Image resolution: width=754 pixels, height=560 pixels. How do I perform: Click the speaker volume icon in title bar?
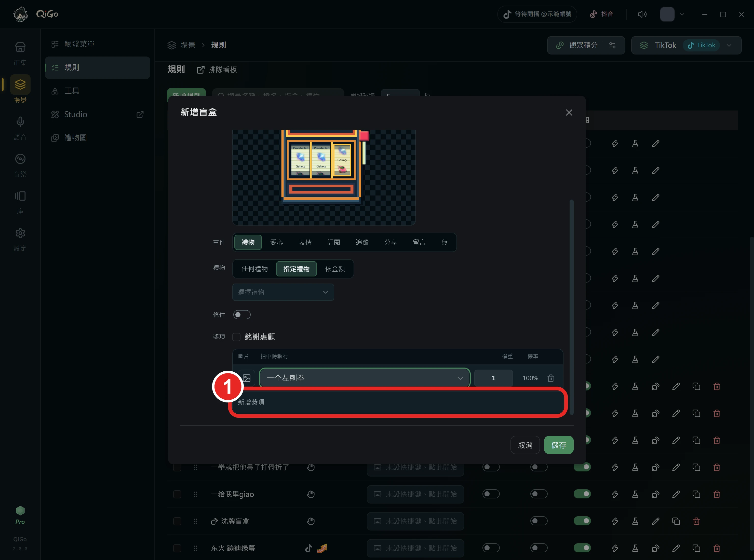coord(642,14)
